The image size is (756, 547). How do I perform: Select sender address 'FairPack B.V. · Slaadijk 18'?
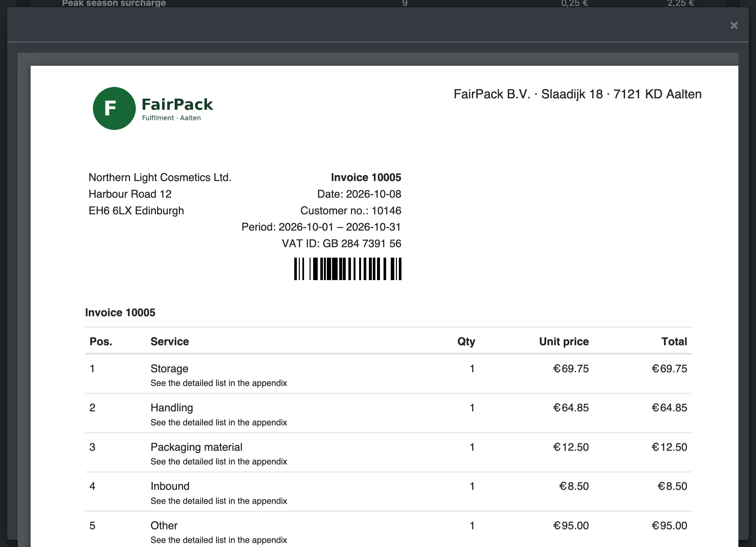click(x=528, y=94)
